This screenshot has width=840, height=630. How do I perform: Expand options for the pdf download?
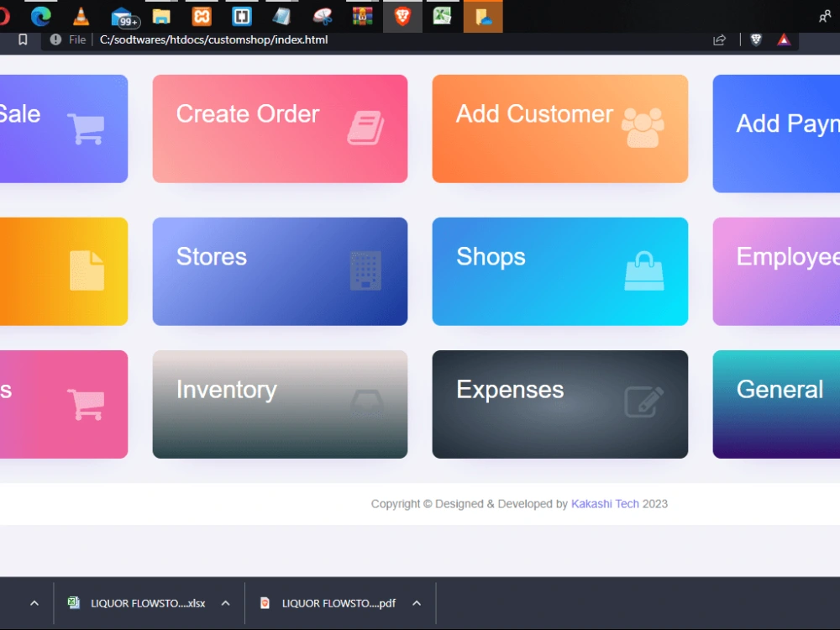click(417, 603)
